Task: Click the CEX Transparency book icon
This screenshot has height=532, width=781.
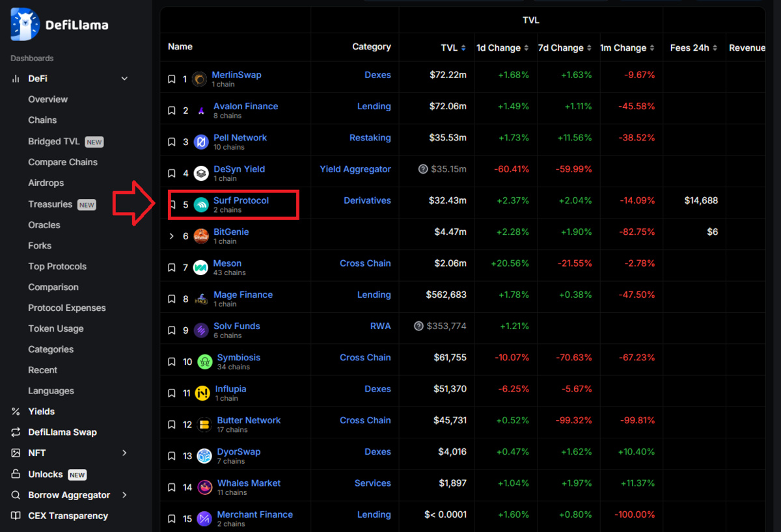Action: click(16, 516)
